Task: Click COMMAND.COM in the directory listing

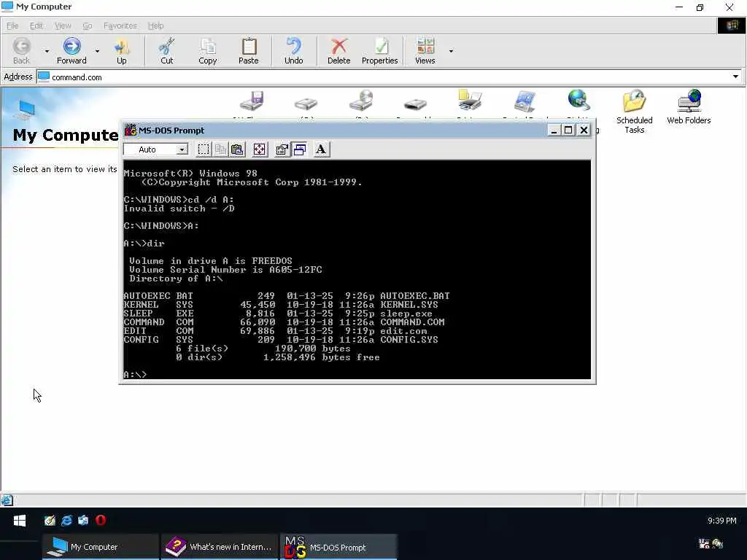Action: pyautogui.click(x=412, y=322)
